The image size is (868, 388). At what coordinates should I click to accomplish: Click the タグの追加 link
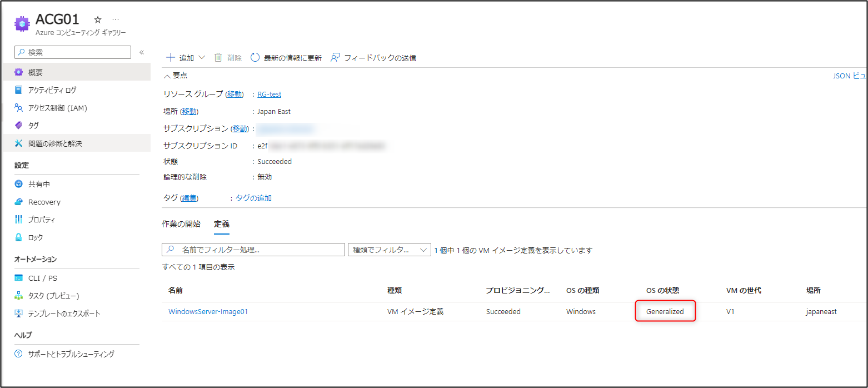tap(253, 198)
